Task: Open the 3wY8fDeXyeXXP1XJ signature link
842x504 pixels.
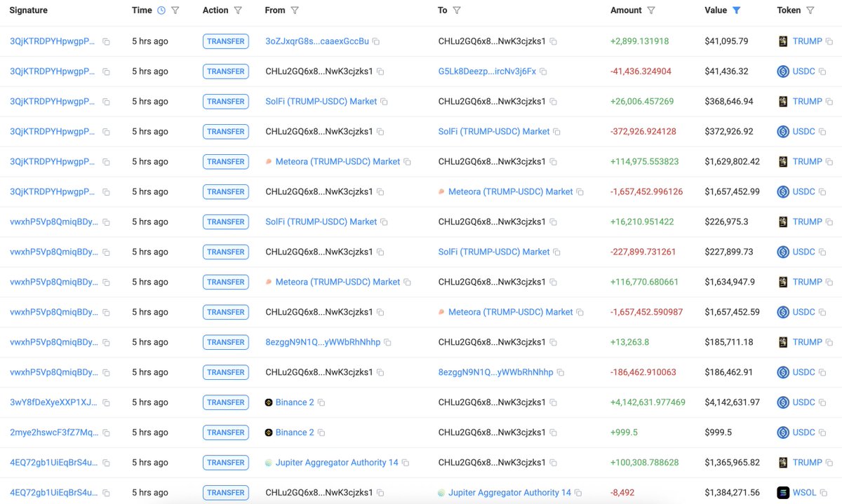Action: 53,402
